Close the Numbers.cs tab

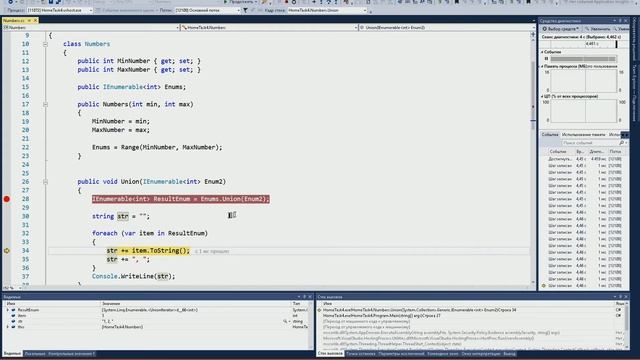(x=35, y=20)
